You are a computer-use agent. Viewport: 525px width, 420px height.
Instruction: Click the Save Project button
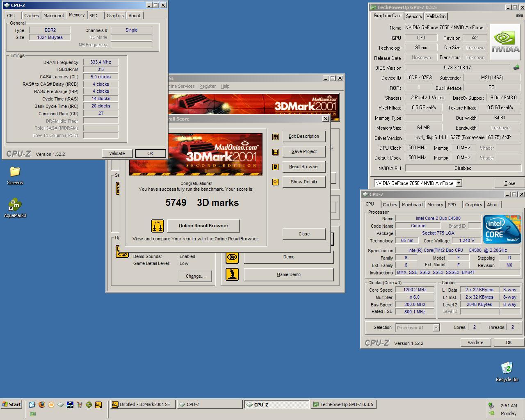pos(304,152)
